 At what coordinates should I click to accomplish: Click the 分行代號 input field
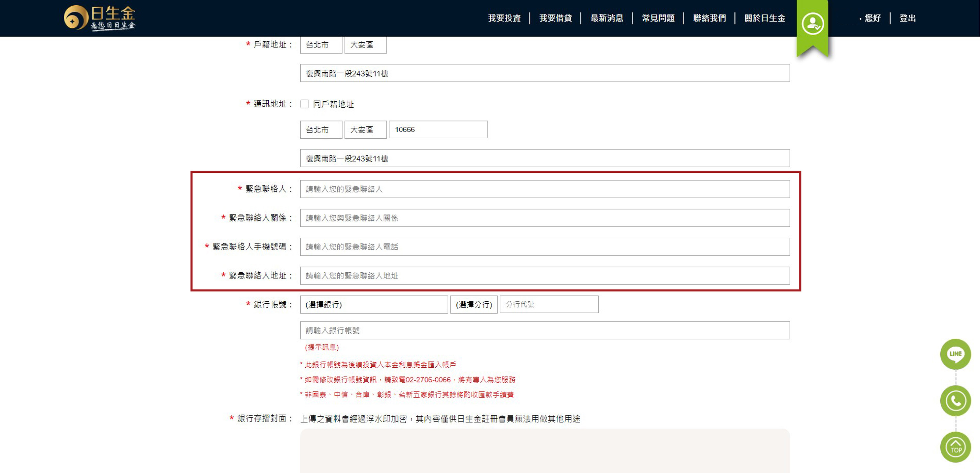tap(549, 304)
